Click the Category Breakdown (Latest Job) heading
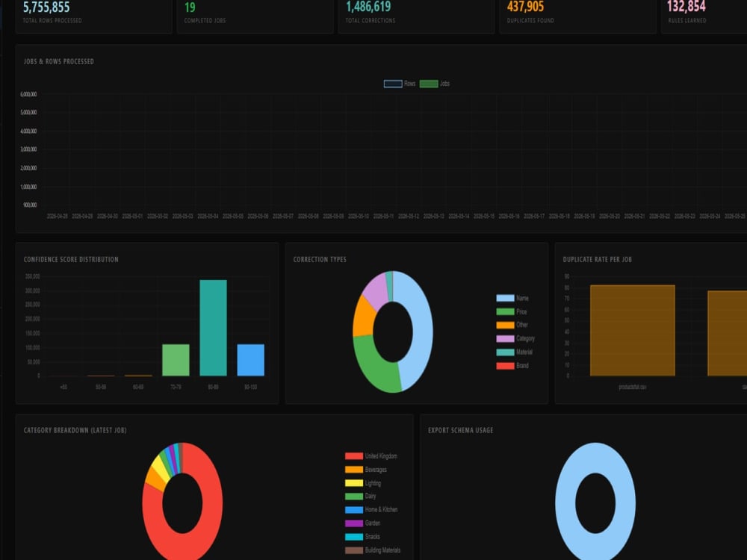 (x=75, y=430)
